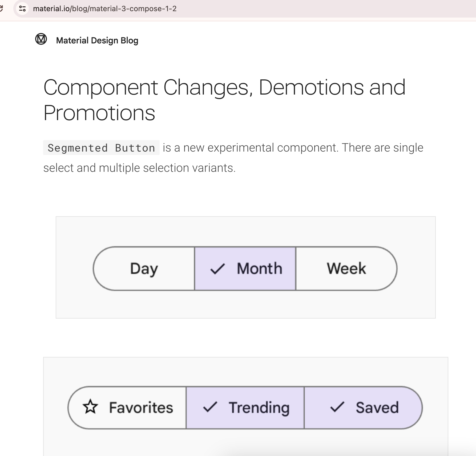
Task: Click the Material Design circular M logo
Action: pos(41,39)
